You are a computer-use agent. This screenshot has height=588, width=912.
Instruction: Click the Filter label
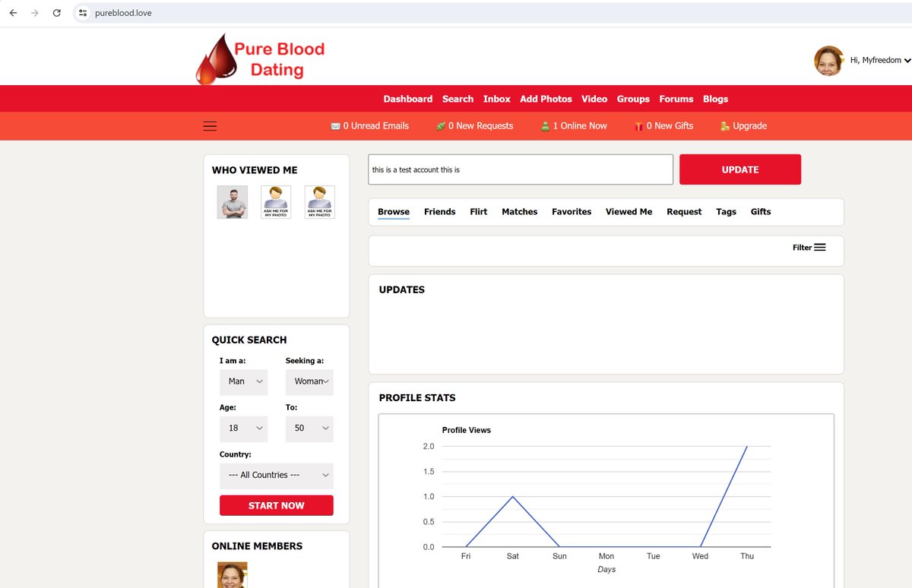point(802,248)
